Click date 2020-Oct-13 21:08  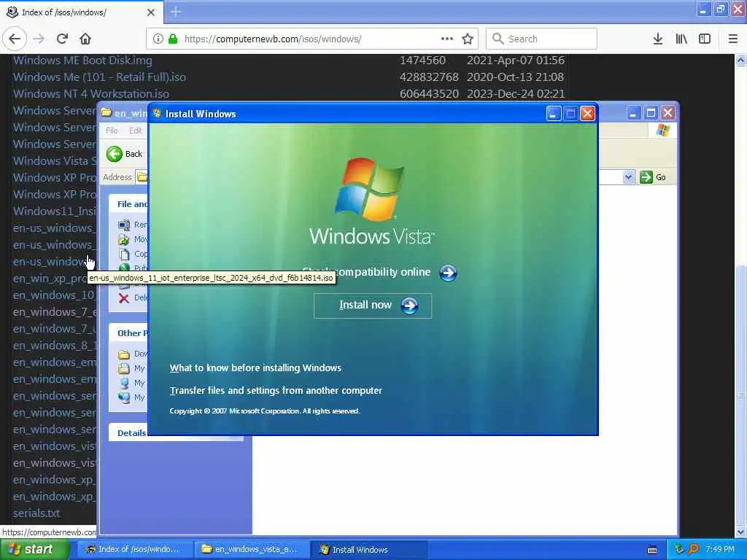(x=516, y=77)
